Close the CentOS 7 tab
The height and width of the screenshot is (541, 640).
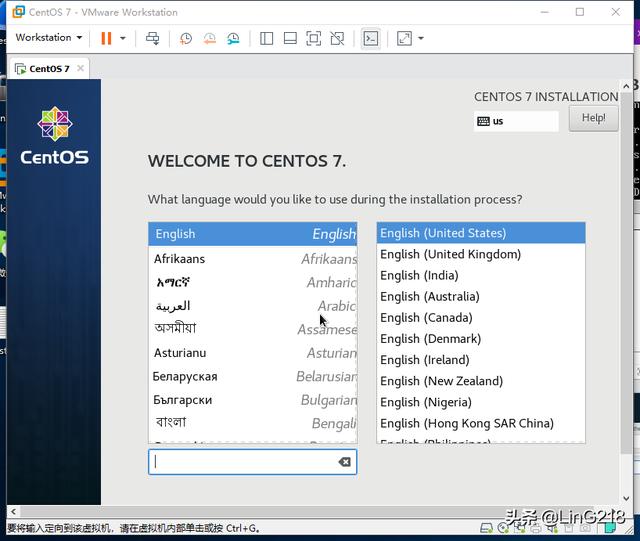coord(80,68)
